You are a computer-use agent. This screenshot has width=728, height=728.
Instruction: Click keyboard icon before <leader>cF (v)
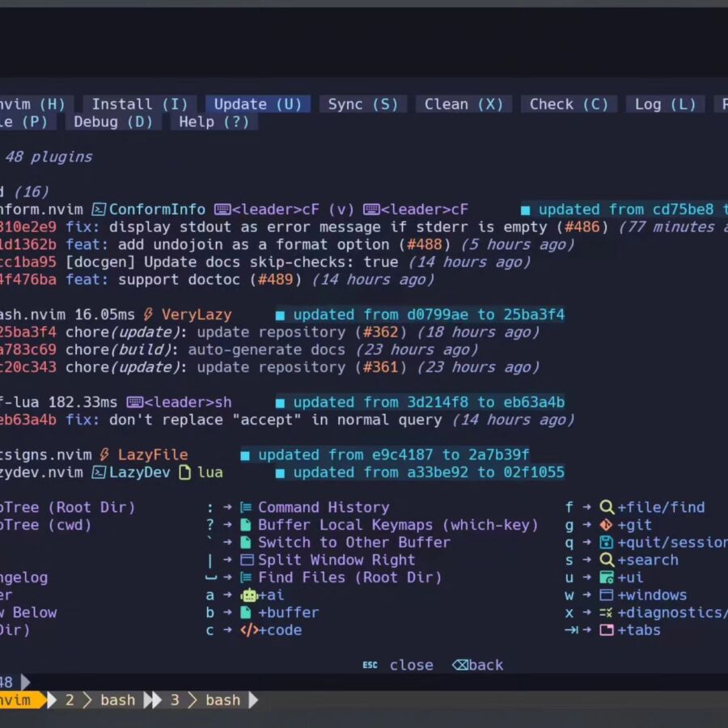tap(222, 210)
